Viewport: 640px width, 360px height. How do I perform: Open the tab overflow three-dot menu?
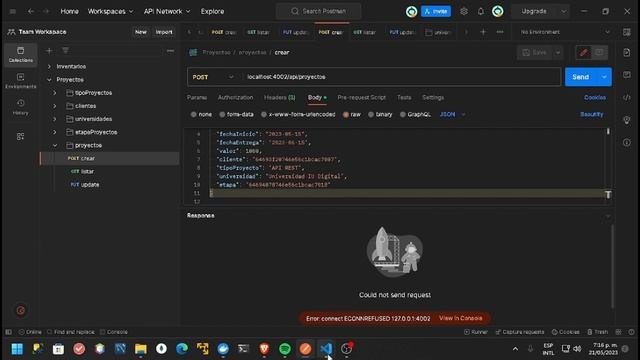click(x=500, y=32)
